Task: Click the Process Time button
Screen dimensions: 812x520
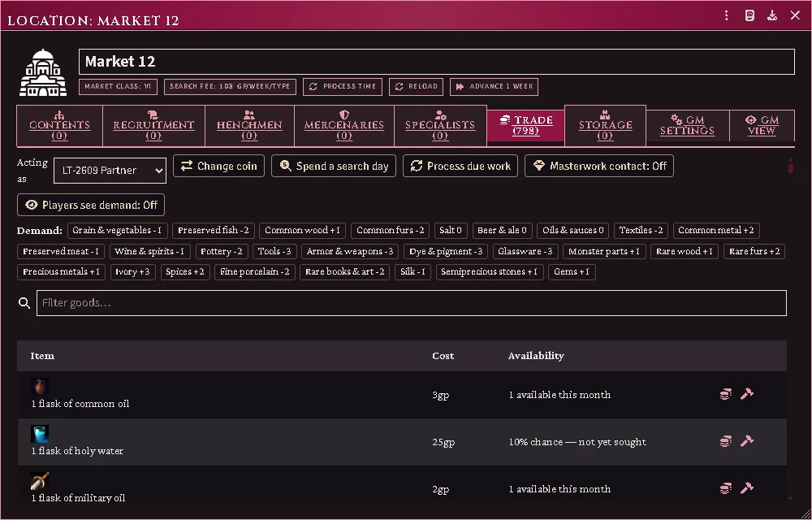Action: (x=343, y=86)
